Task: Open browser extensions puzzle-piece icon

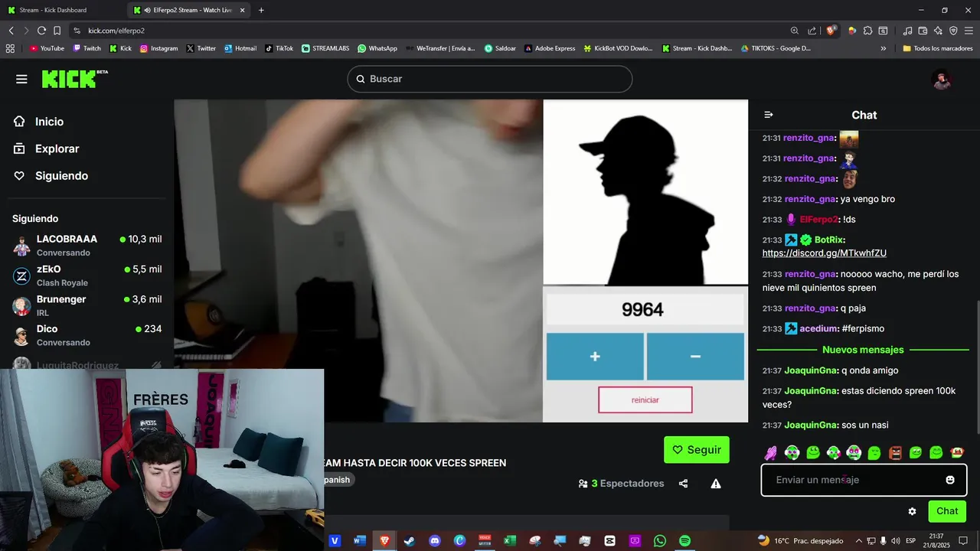Action: [867, 31]
